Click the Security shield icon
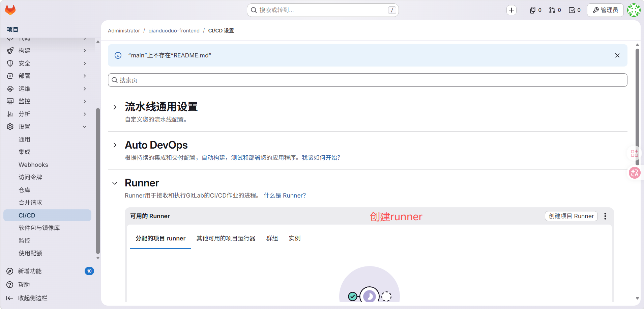 [10, 63]
